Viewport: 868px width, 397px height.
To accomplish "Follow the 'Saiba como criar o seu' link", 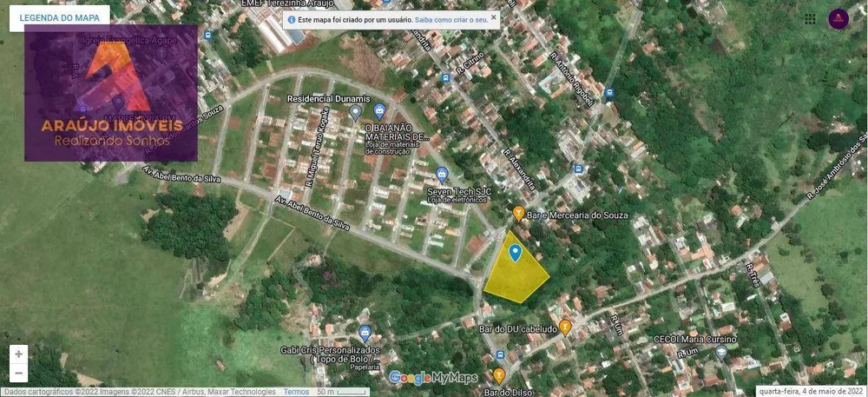I will pos(451,19).
